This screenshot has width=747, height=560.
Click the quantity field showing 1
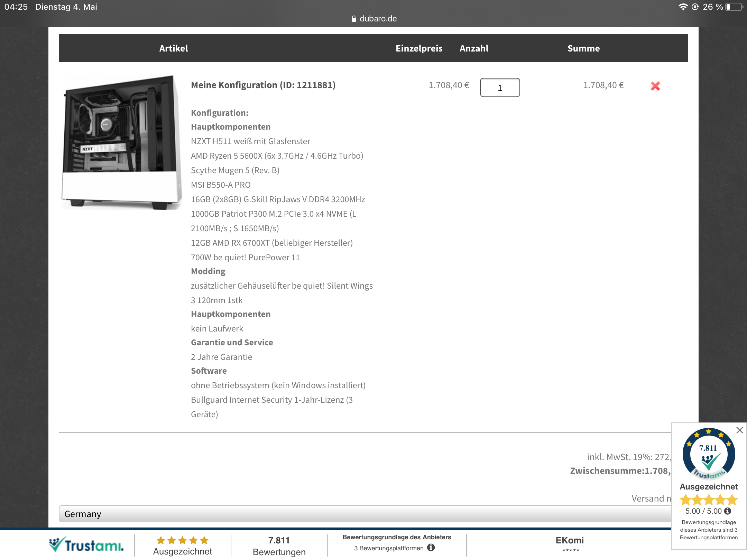click(500, 87)
